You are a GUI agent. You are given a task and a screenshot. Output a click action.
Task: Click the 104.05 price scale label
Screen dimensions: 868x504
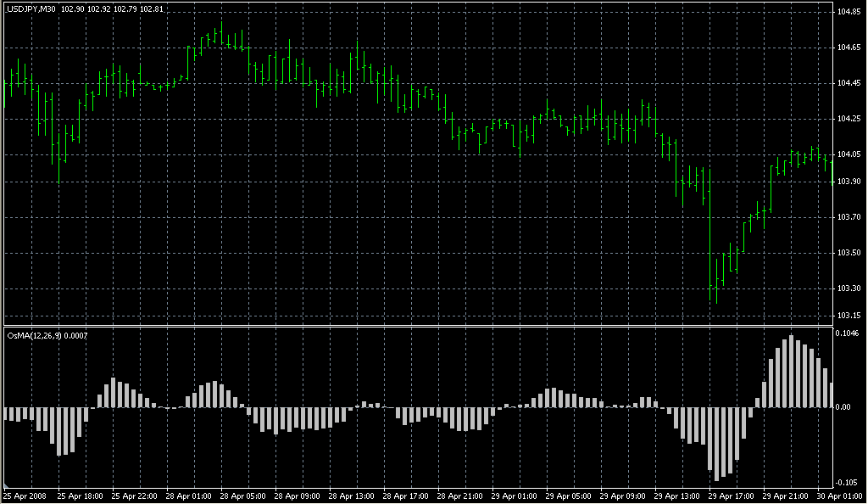click(x=849, y=154)
